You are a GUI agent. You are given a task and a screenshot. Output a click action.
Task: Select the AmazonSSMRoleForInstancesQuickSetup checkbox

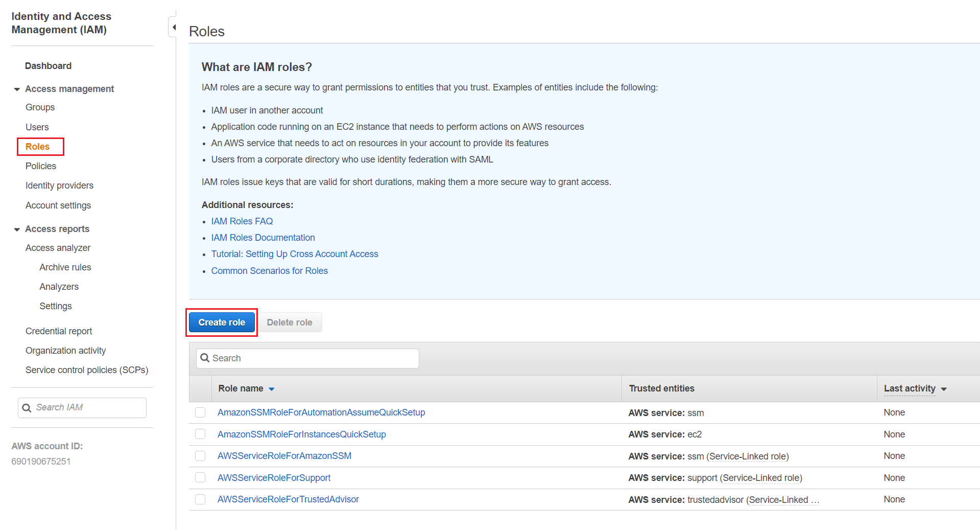[200, 434]
